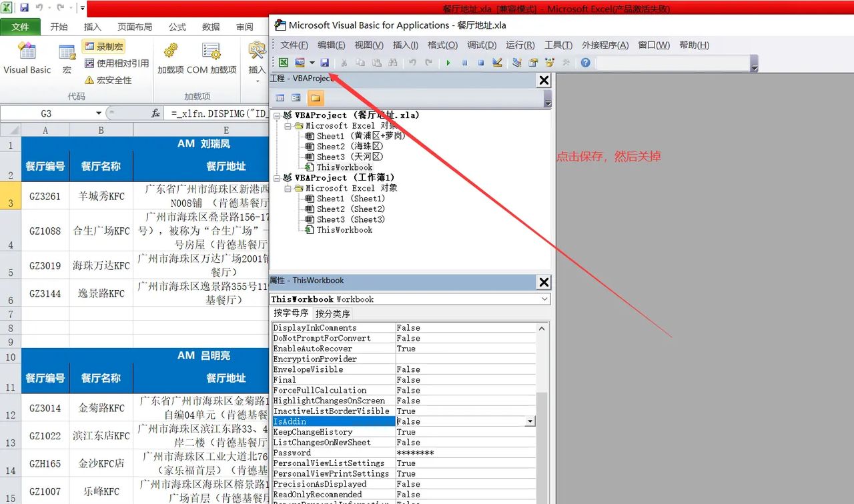Switch to 按字母序 properties tab
Viewport: 854px width, 504px height.
(291, 313)
